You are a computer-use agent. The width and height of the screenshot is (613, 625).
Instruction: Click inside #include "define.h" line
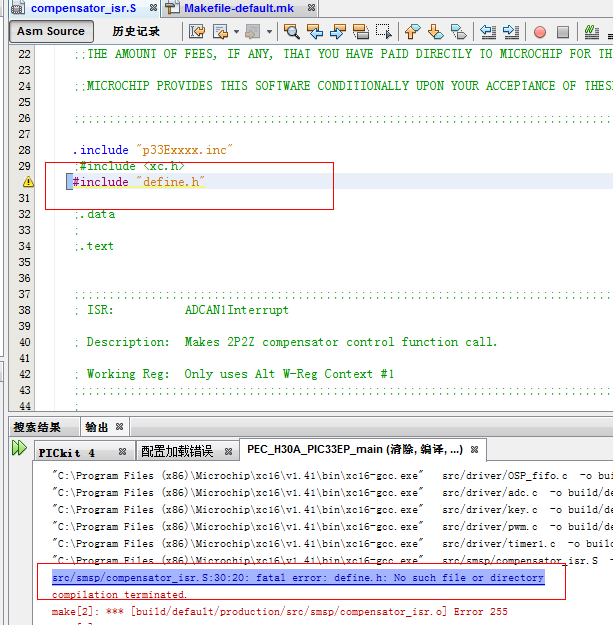coord(138,182)
